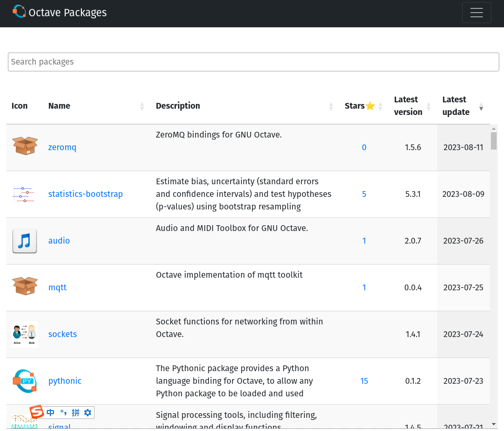Click the sockets Alice and Bob icon
504x431 pixels.
25,334
